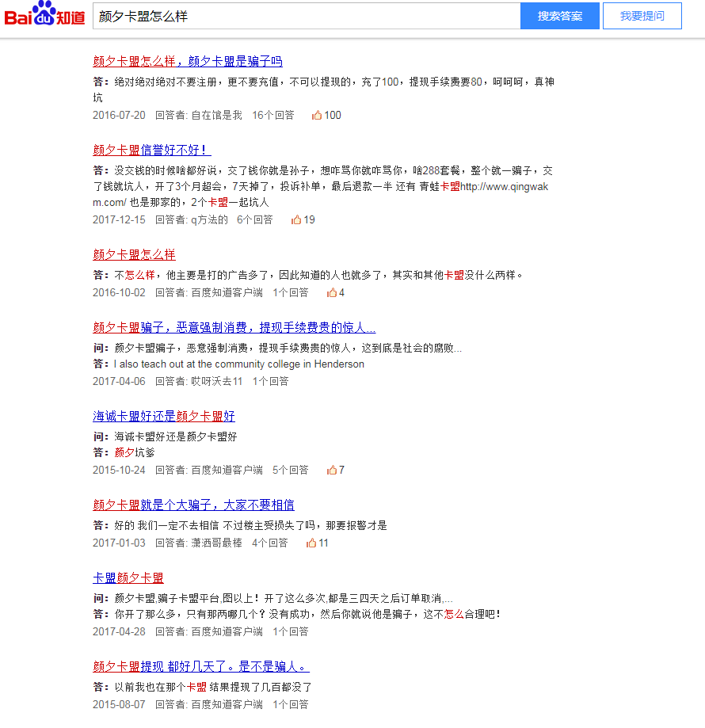Click answer text I also teach out at the community college
The width and height of the screenshot is (705, 728).
pyautogui.click(x=239, y=364)
